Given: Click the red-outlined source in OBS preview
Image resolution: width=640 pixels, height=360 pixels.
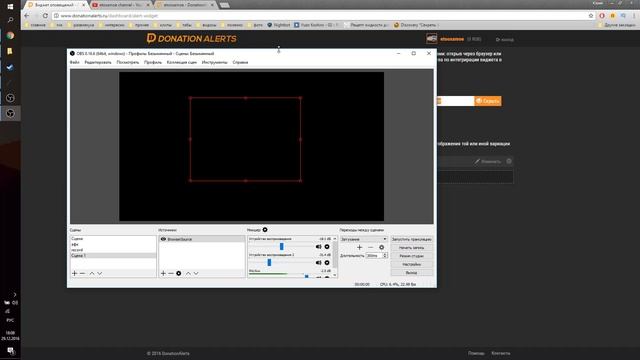Looking at the screenshot, I should (245, 139).
